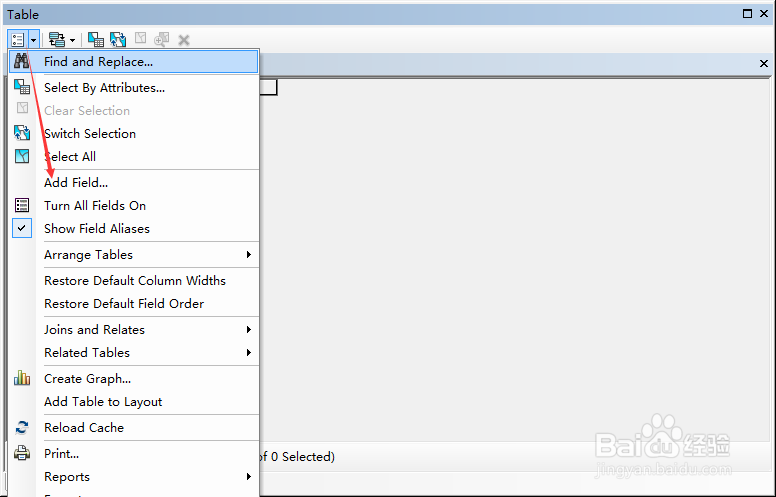Click the Switch Selection menu icon

(x=22, y=133)
